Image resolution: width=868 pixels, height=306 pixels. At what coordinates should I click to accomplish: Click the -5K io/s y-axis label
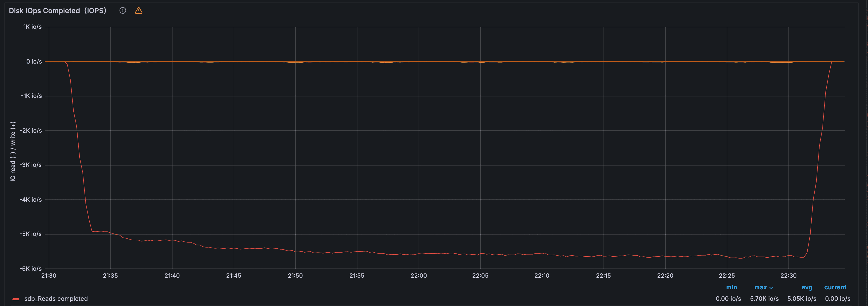[31, 234]
